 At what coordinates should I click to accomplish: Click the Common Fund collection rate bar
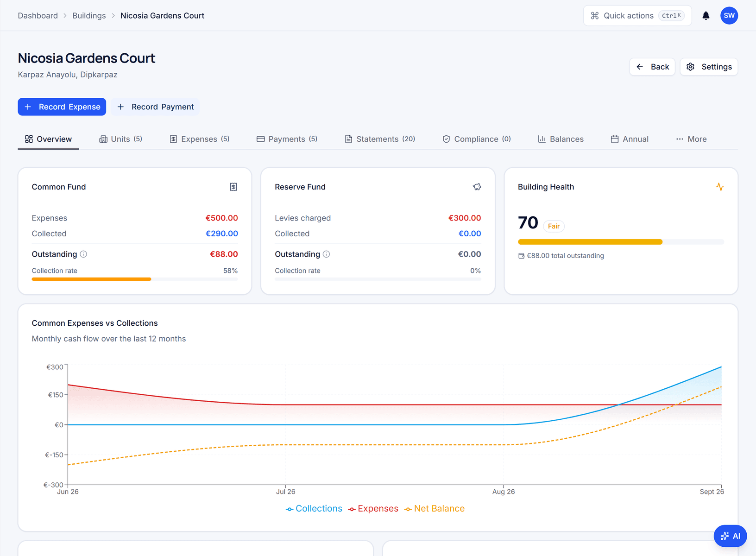coord(135,279)
